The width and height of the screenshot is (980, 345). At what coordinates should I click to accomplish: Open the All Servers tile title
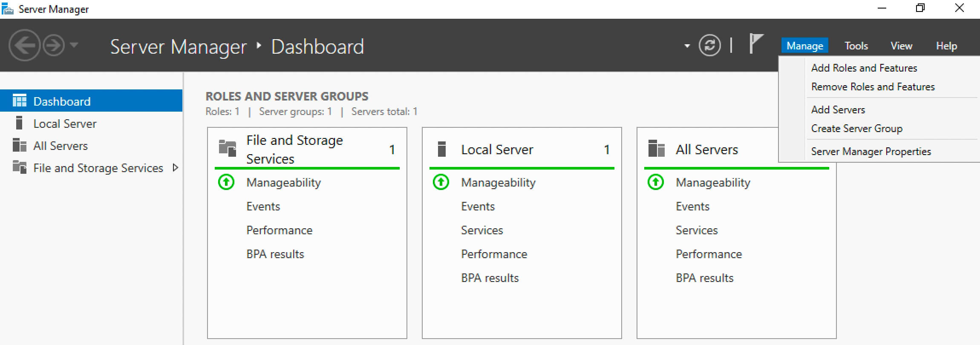coord(707,149)
